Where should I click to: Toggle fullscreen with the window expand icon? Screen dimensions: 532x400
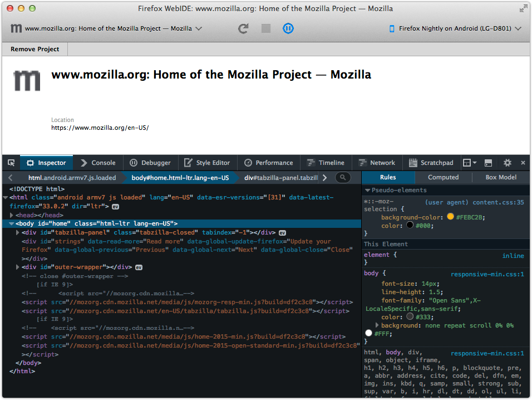[x=523, y=8]
